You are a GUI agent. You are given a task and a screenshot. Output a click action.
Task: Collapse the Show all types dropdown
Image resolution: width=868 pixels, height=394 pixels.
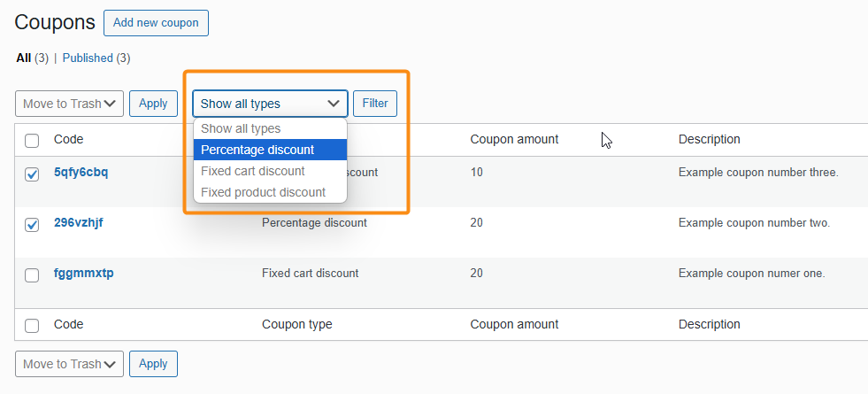pos(270,104)
